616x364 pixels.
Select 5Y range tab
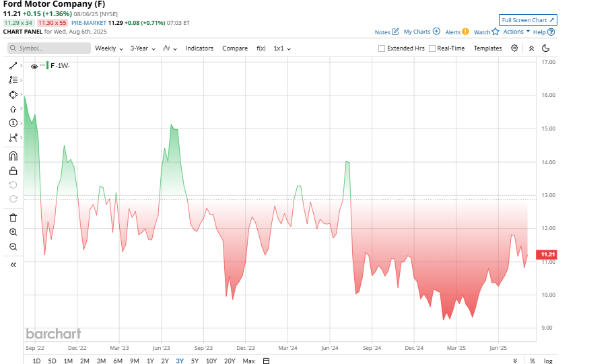(x=195, y=361)
